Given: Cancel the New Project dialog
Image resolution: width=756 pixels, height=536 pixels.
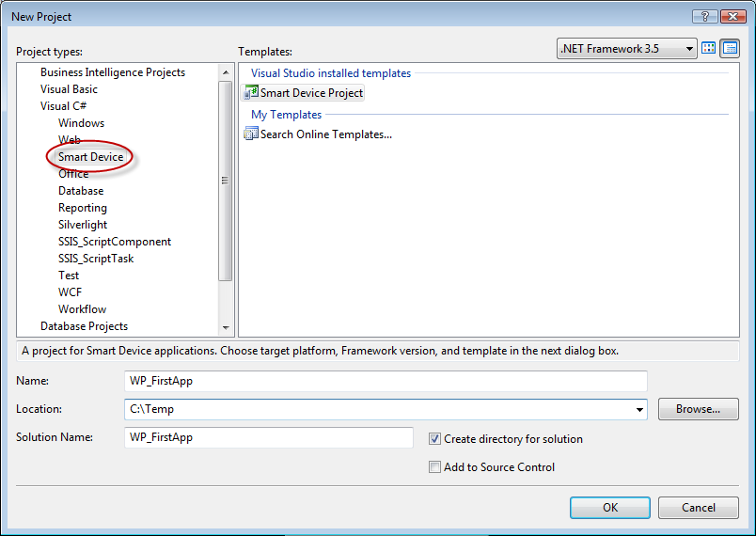Looking at the screenshot, I should (x=698, y=508).
